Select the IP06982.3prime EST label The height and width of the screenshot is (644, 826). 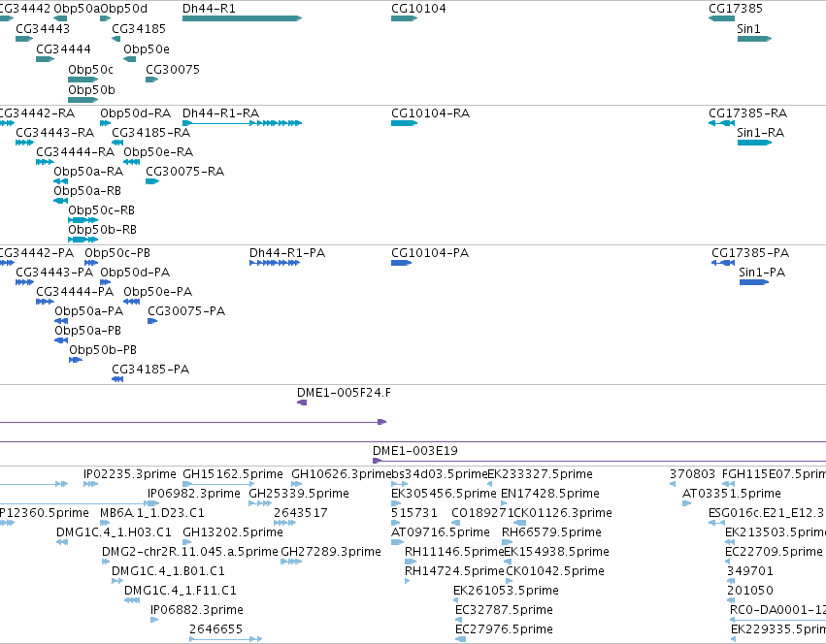click(194, 494)
